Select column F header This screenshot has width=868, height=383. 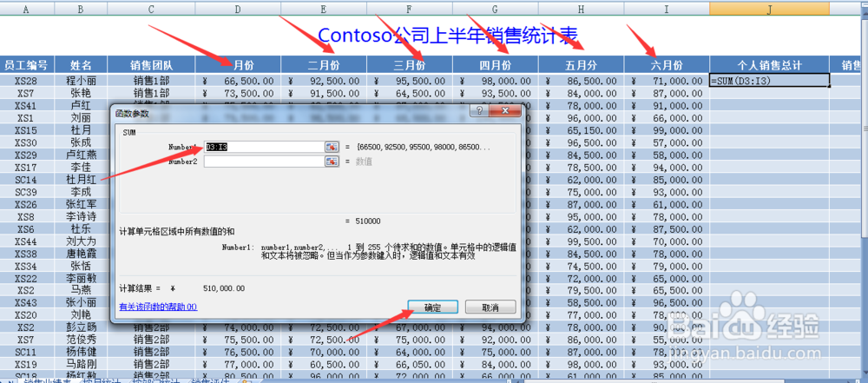(x=409, y=9)
